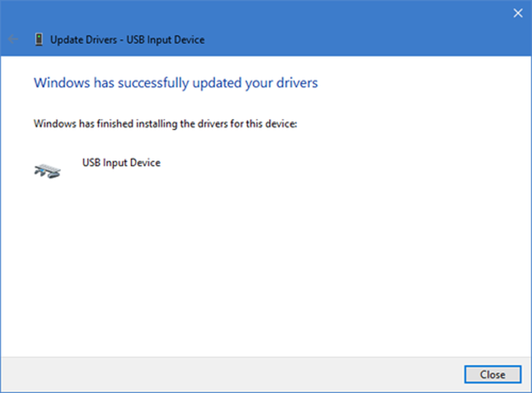Click the back arrow in title bar
The width and height of the screenshot is (532, 393).
(14, 39)
